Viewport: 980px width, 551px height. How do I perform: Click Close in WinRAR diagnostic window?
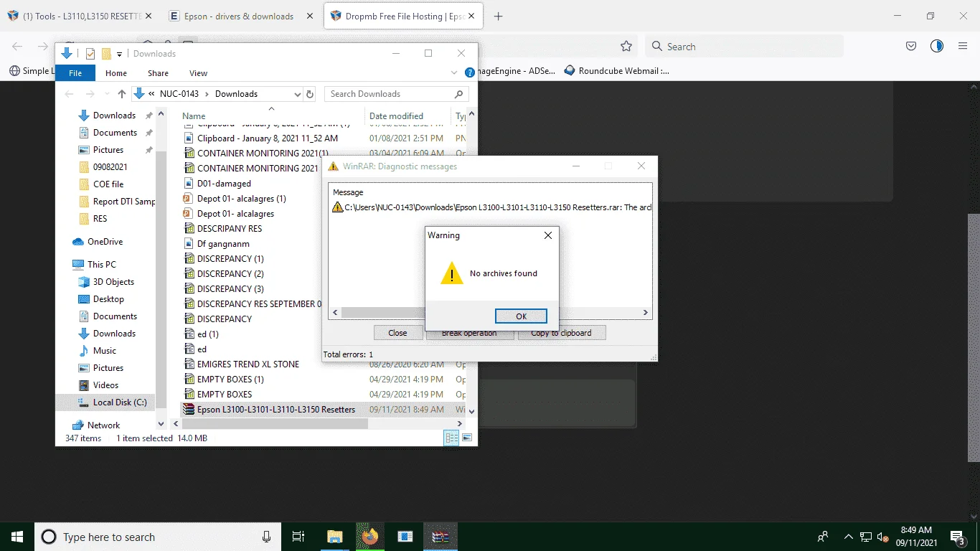pyautogui.click(x=397, y=333)
